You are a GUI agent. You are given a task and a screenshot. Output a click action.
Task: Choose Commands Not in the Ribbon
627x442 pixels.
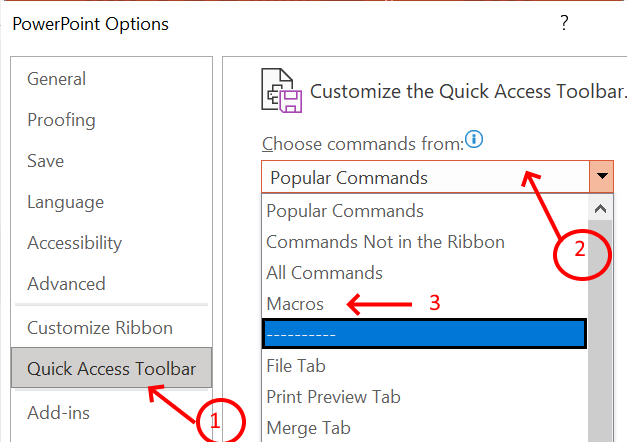tap(385, 242)
